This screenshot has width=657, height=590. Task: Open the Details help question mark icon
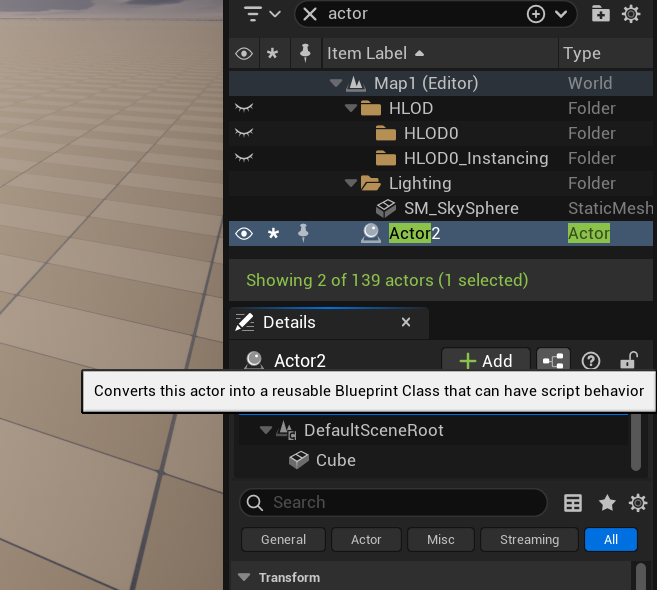[591, 360]
